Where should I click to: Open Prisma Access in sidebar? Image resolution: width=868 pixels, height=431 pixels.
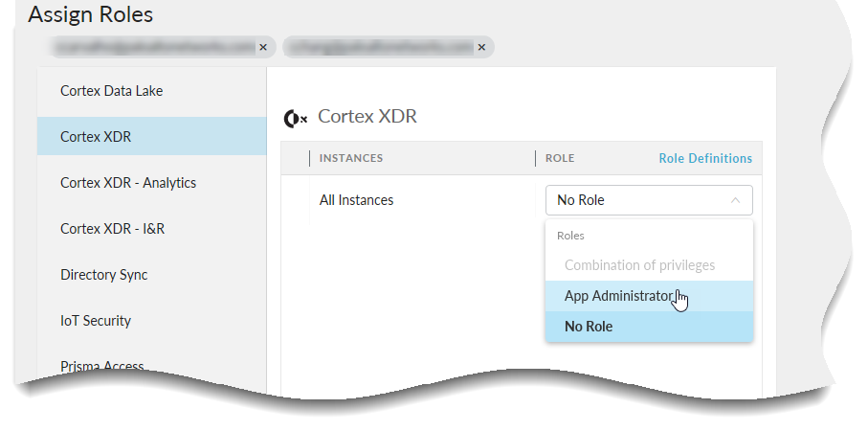pyautogui.click(x=101, y=366)
